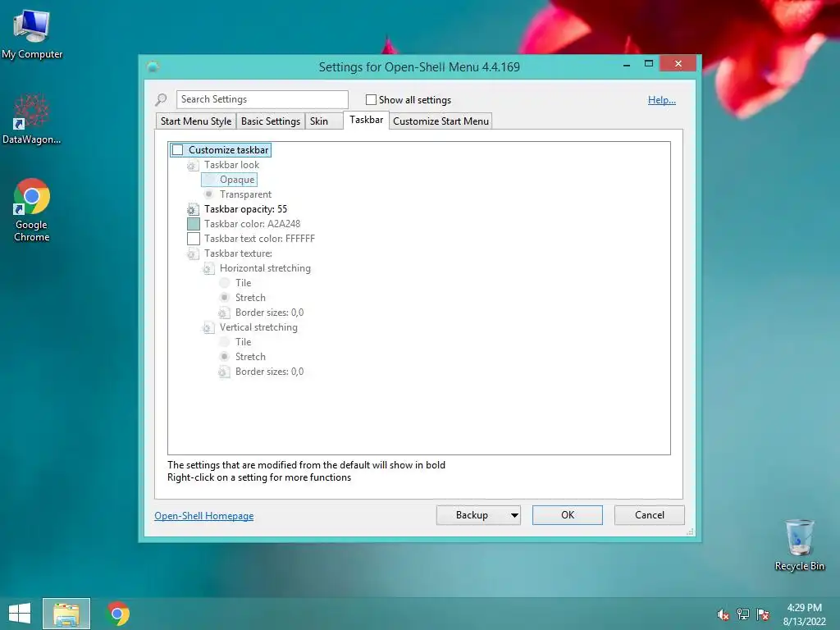Screen dimensions: 840x630
Task: Click the muted volume tray icon
Action: [x=723, y=614]
